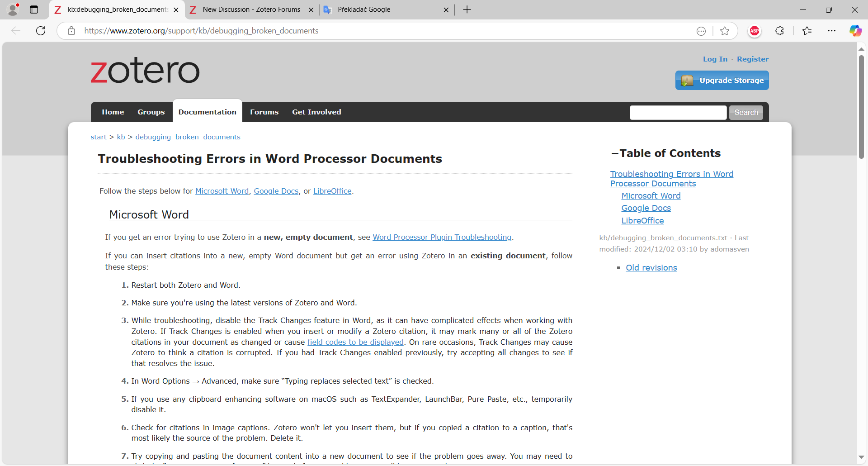Reload the page with the refresh icon
868x466 pixels.
41,31
